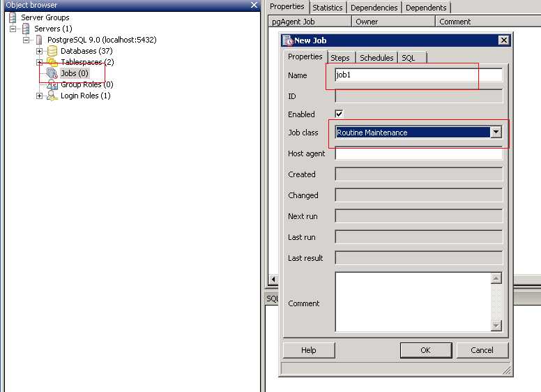This screenshot has width=541, height=392.
Task: Click the Tablespaces folder icon
Action: [x=52, y=62]
